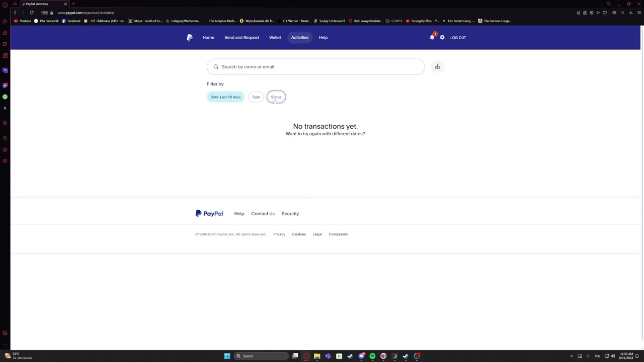Open the Complaints link
Image resolution: width=644 pixels, height=362 pixels.
(338, 234)
